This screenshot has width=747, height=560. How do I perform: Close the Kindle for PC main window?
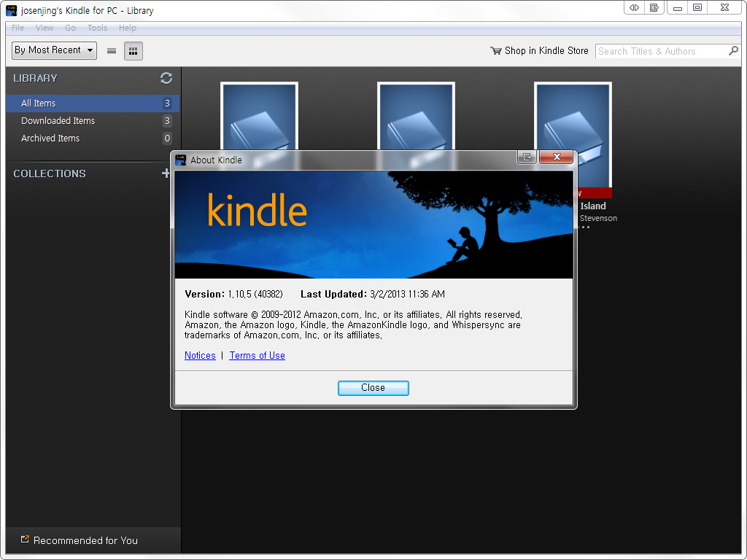724,7
